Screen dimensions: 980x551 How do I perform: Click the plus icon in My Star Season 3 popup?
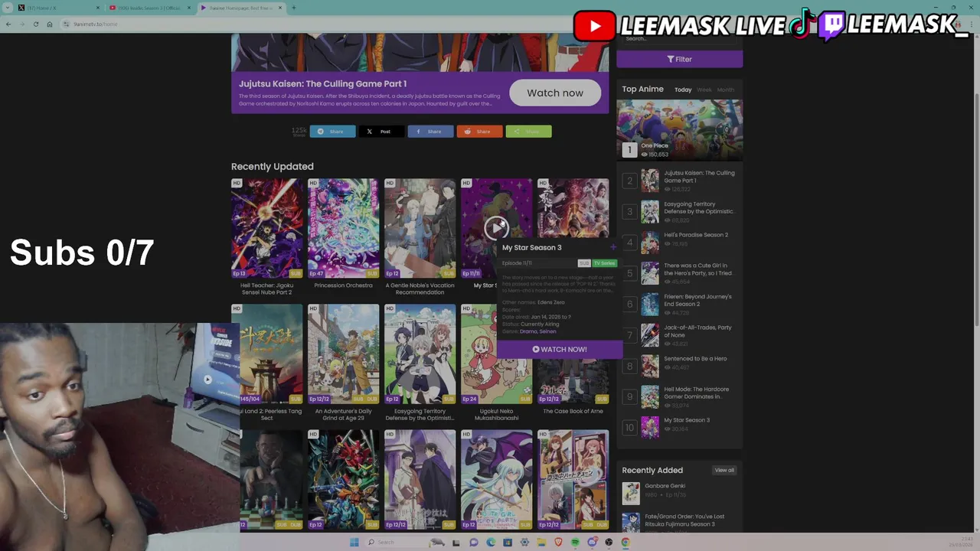click(x=613, y=247)
